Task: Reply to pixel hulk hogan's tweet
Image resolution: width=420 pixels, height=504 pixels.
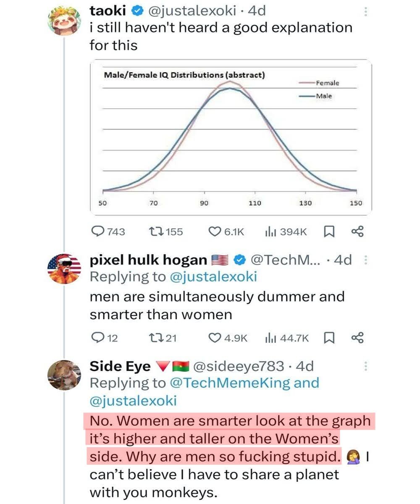Action: click(x=97, y=338)
